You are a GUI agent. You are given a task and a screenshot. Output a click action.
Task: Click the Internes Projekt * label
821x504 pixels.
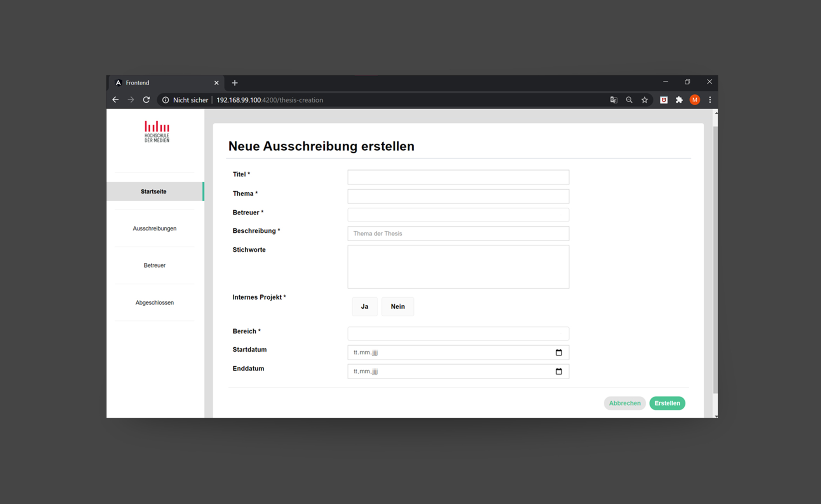pyautogui.click(x=259, y=297)
